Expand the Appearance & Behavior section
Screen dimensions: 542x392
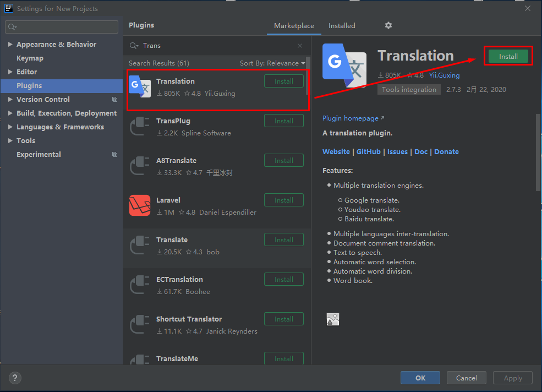(10, 44)
